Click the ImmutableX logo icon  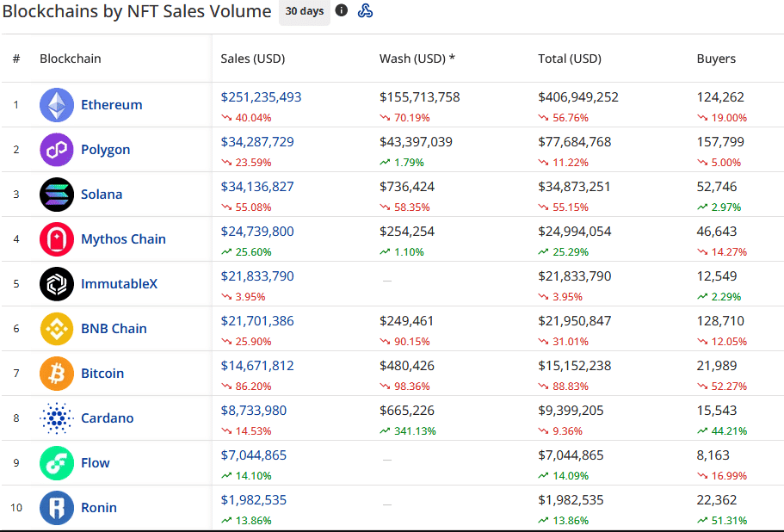click(57, 284)
